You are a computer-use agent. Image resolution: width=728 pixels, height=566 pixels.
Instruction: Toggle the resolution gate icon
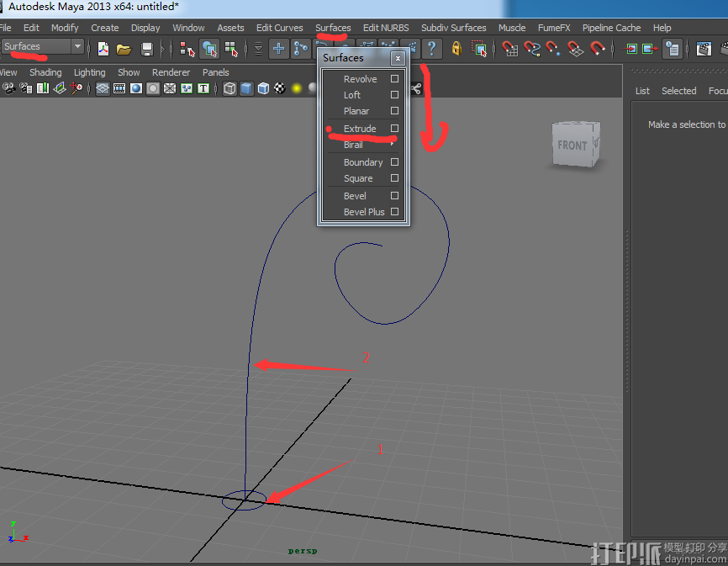(x=136, y=88)
